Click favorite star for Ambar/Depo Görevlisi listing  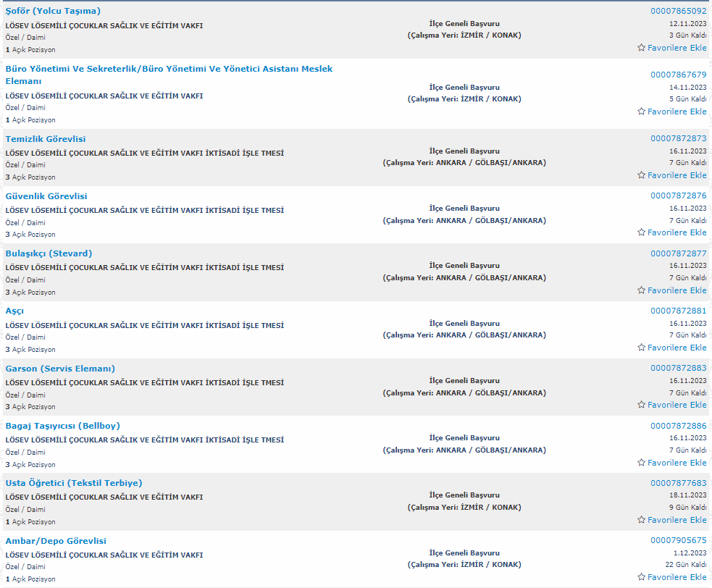click(x=641, y=577)
